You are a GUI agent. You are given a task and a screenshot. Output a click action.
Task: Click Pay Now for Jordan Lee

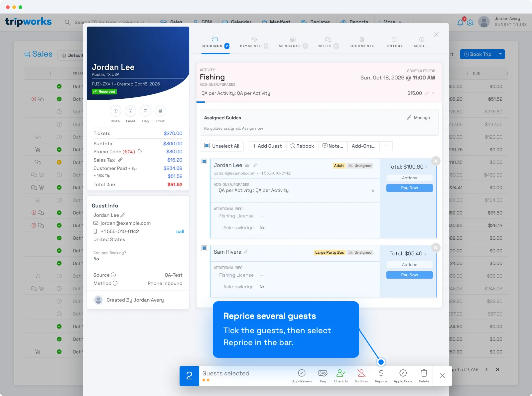pos(410,188)
